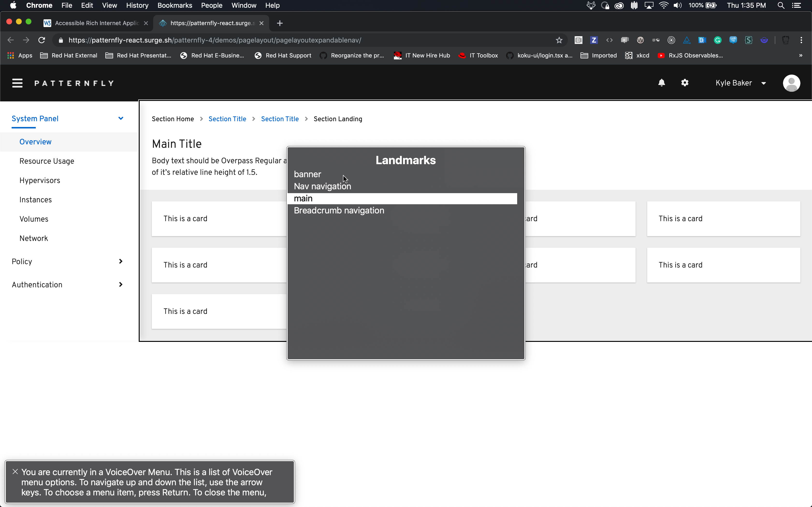Image resolution: width=812 pixels, height=507 pixels.
Task: Choose Breadcrumb navigation in Landmarks list
Action: [x=339, y=211]
